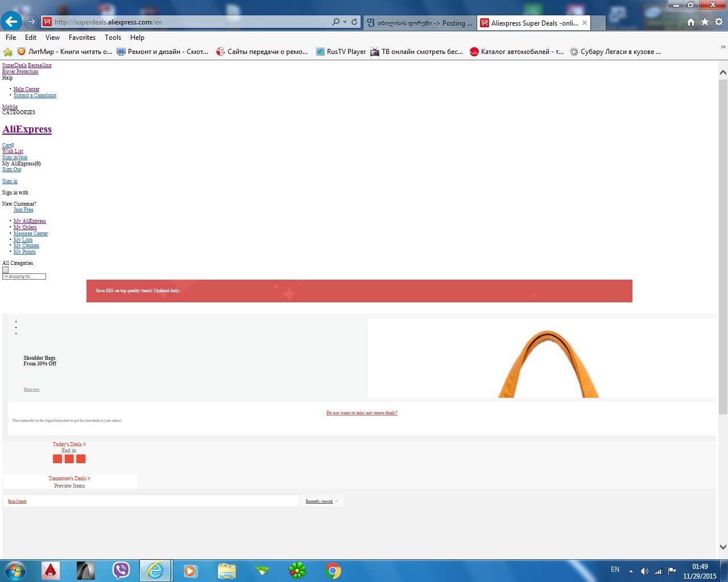
Task: Close the Aliexpress Super Deals tab
Action: coord(585,23)
